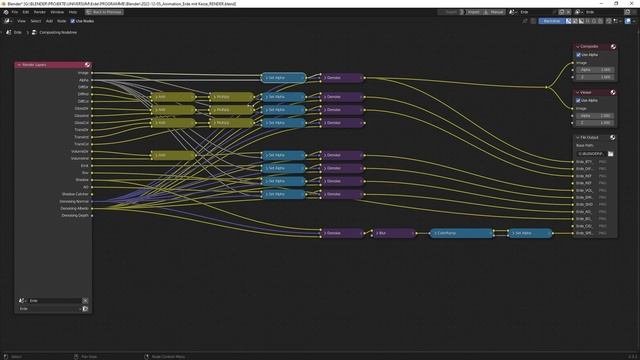Toggle the overlays icon in header

[628, 21]
